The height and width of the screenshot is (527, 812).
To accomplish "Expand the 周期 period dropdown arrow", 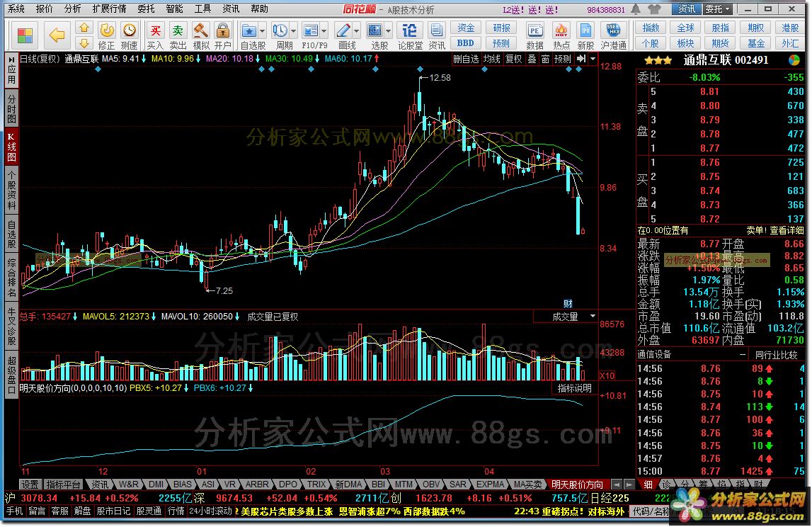I will point(293,31).
